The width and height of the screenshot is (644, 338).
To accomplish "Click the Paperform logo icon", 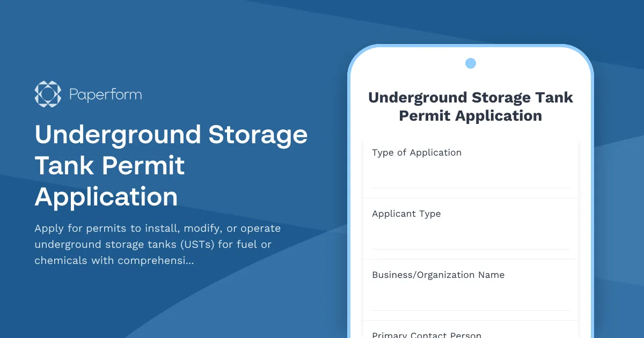I will tap(47, 94).
